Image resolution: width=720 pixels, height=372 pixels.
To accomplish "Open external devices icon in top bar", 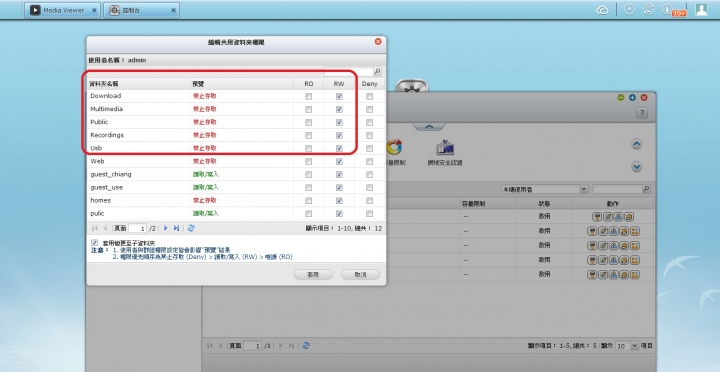I will 648,10.
